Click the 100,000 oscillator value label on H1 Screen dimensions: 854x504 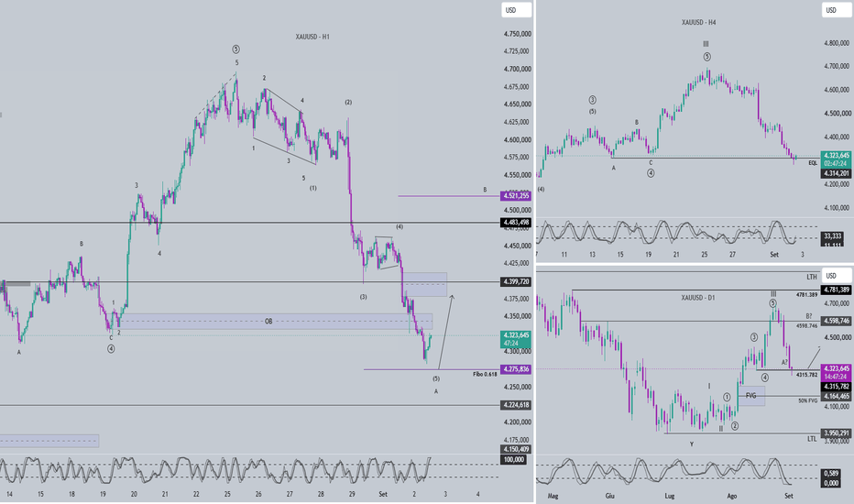pyautogui.click(x=514, y=460)
